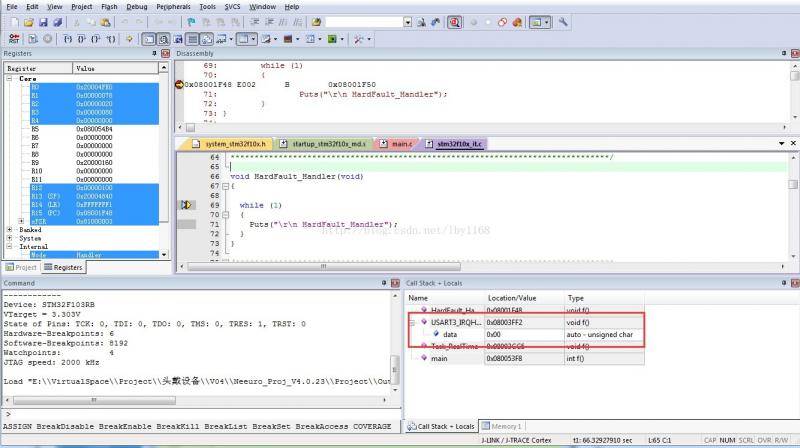Click the Save file icon
The width and height of the screenshot is (800, 448).
click(x=44, y=22)
